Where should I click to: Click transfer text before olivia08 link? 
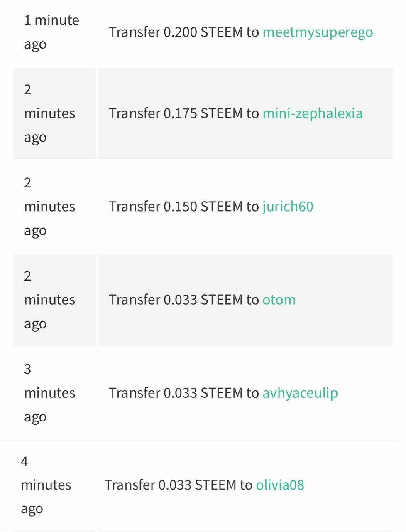click(179, 485)
